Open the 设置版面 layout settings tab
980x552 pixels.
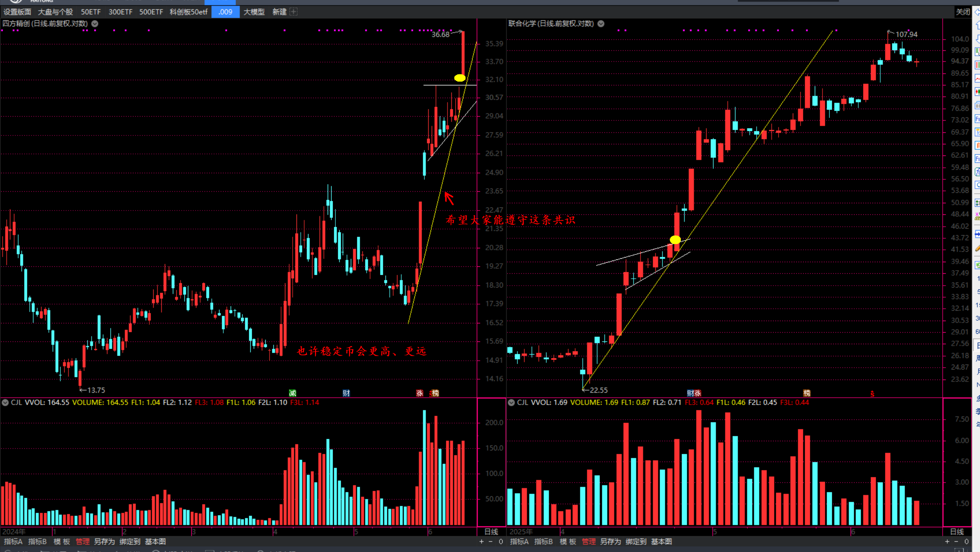(17, 12)
